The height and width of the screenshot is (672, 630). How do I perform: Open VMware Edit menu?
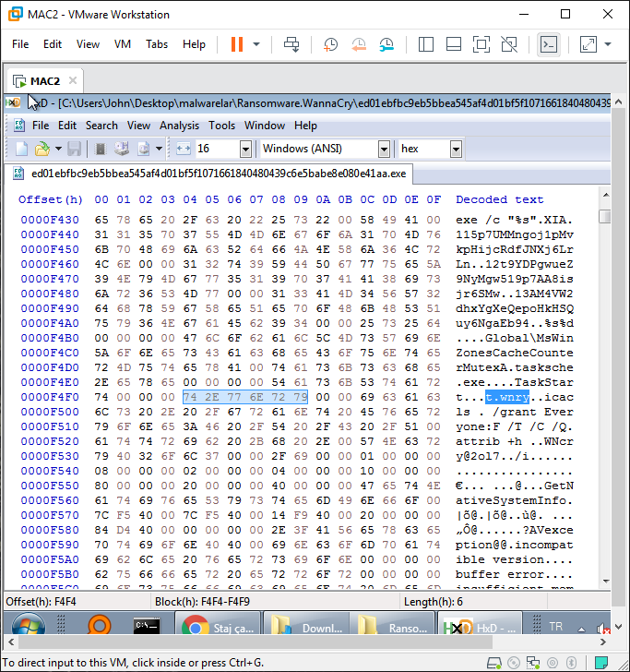(x=53, y=44)
